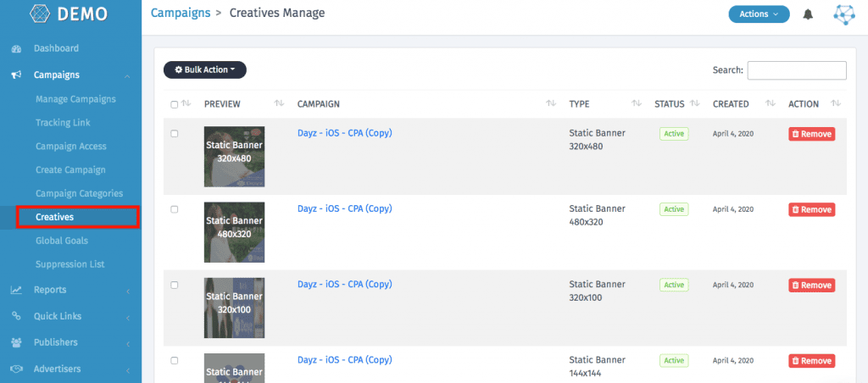This screenshot has width=868, height=383.
Task: Check the 320x480 Static Banner row
Action: click(x=175, y=134)
